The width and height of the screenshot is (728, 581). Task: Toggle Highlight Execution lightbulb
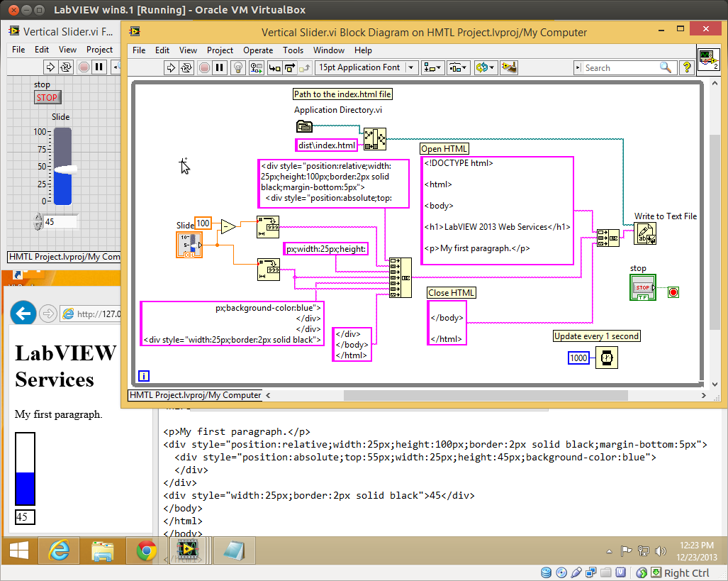(x=239, y=68)
